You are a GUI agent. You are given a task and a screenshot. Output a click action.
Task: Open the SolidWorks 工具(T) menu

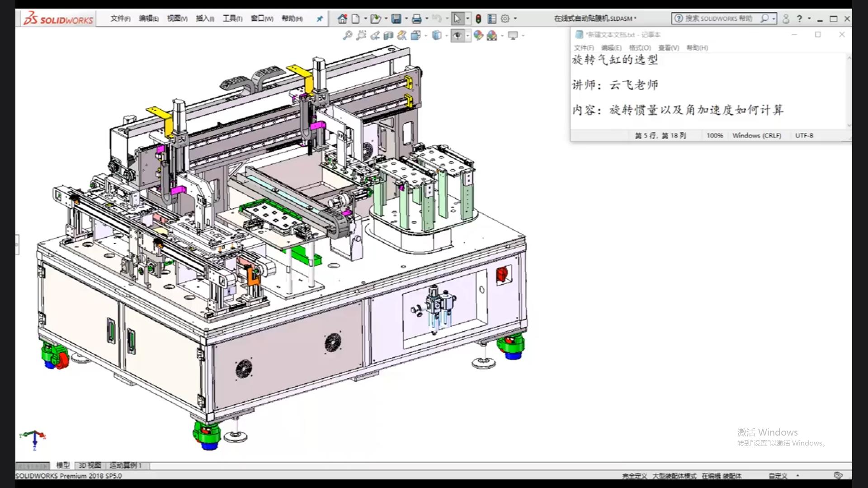tap(232, 19)
